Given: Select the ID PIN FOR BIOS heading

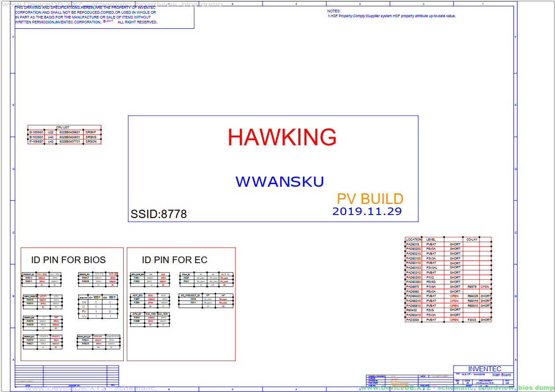Looking at the screenshot, I should 68,260.
